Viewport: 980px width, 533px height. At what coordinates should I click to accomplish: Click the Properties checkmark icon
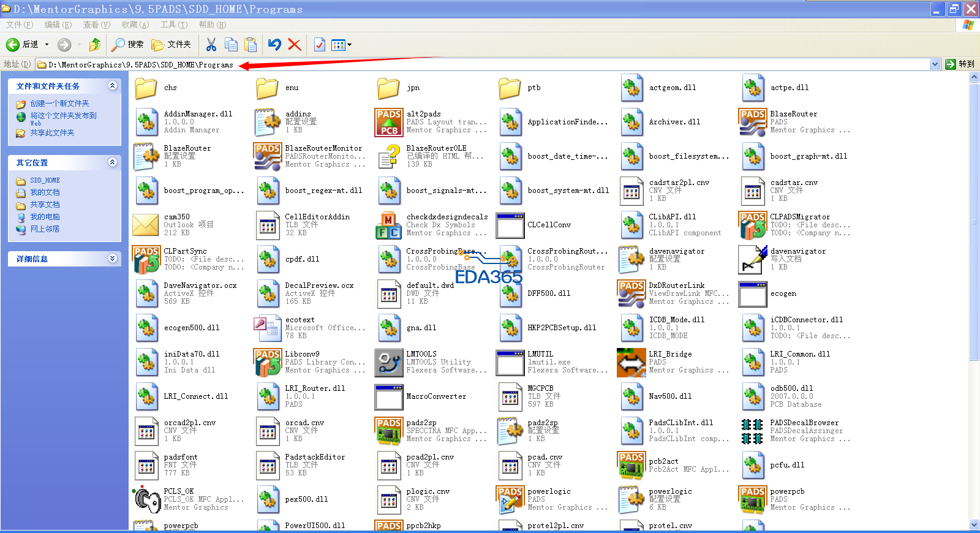[x=319, y=44]
